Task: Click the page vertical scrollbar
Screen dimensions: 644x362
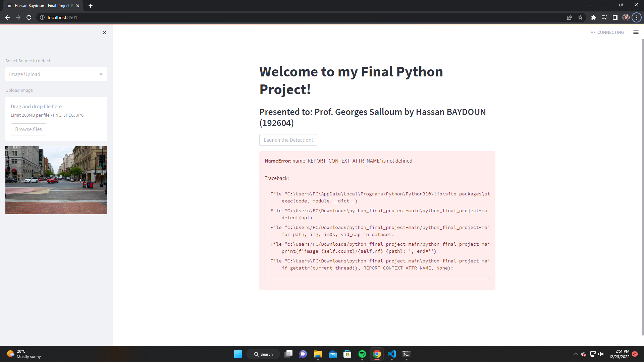Action: pyautogui.click(x=643, y=187)
